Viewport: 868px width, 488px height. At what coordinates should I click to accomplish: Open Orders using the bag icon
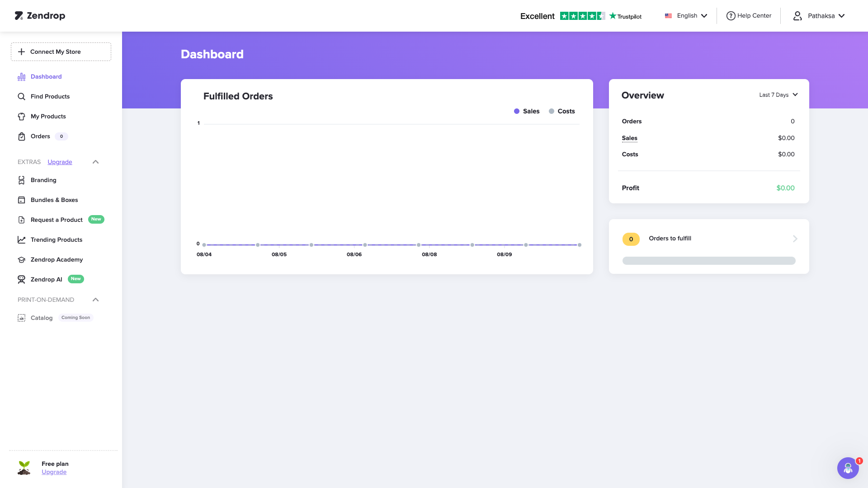click(21, 136)
